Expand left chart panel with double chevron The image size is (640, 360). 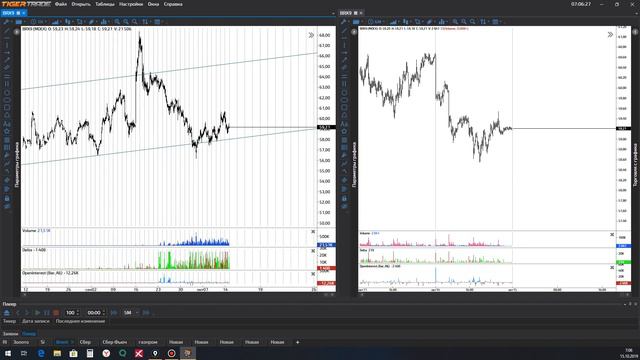pyautogui.click(x=311, y=35)
